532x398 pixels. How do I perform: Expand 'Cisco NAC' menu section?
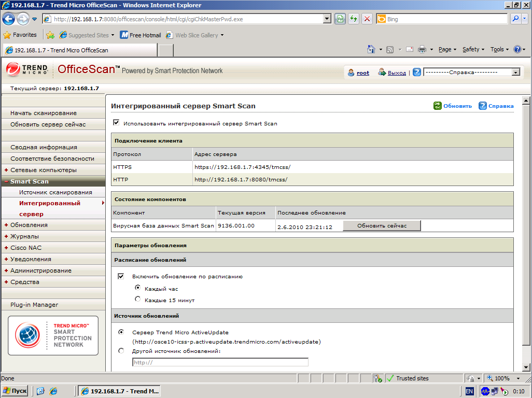[6, 248]
